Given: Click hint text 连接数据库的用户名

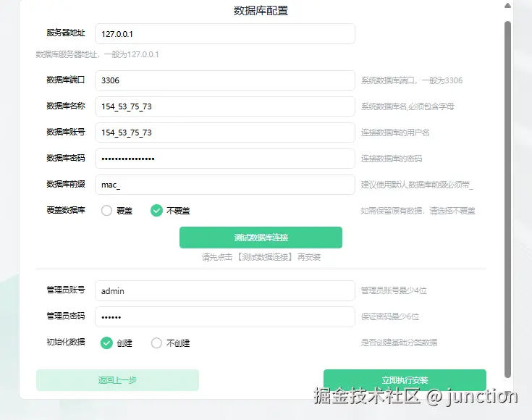Looking at the screenshot, I should (x=395, y=133).
